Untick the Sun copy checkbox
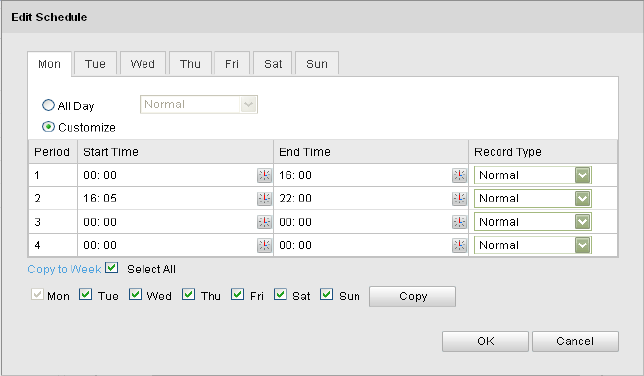Viewport: 644px width, 376px height. [327, 295]
